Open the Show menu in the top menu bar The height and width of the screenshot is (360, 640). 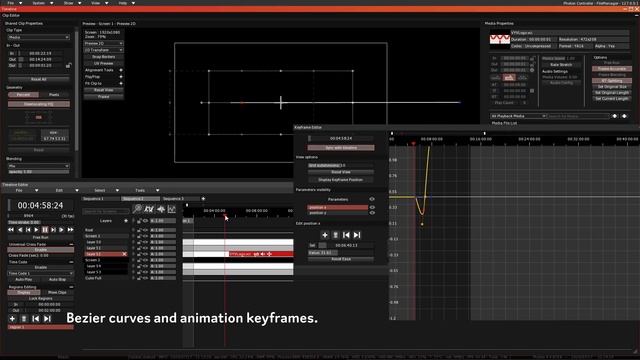tap(69, 3)
